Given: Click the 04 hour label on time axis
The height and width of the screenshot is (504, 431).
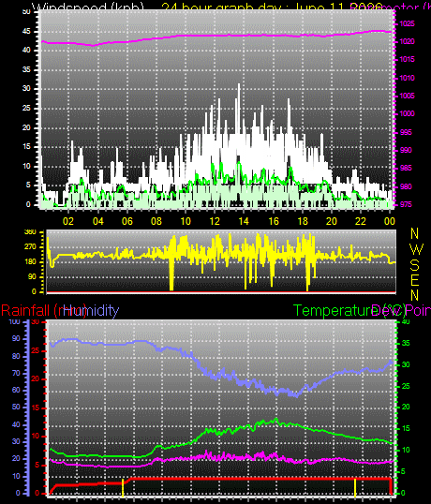Looking at the screenshot, I should 97,221.
